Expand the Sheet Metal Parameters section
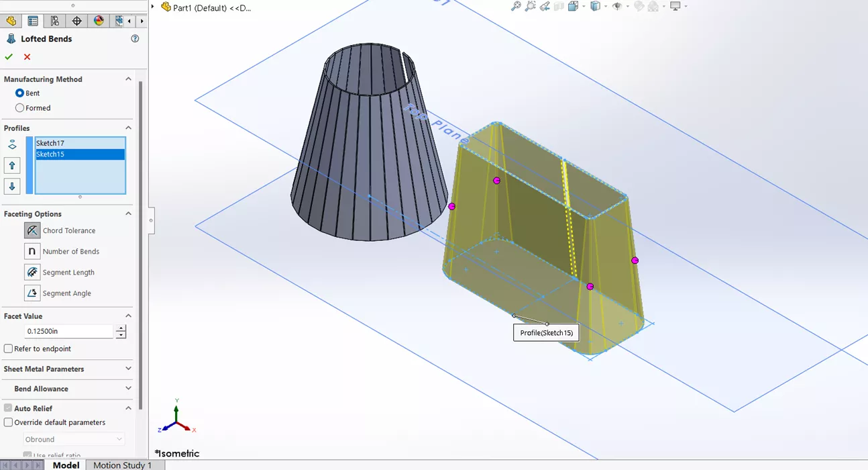This screenshot has height=470, width=868. pos(128,369)
